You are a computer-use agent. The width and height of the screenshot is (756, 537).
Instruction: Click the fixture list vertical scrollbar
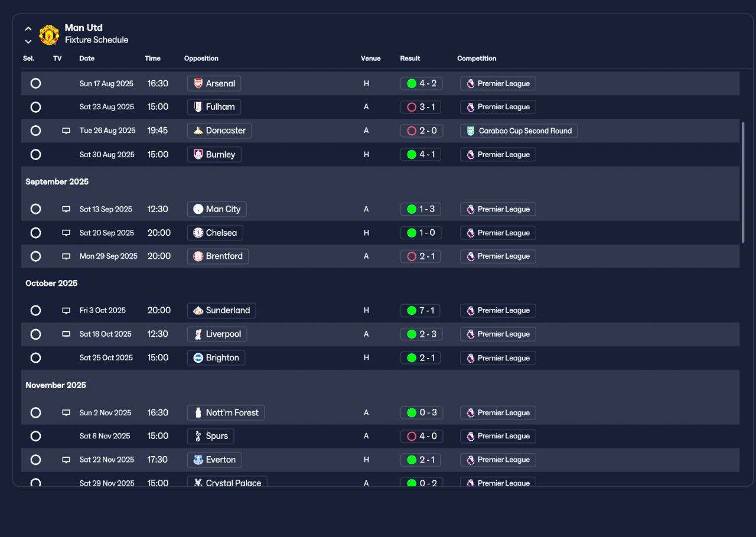coord(744,183)
